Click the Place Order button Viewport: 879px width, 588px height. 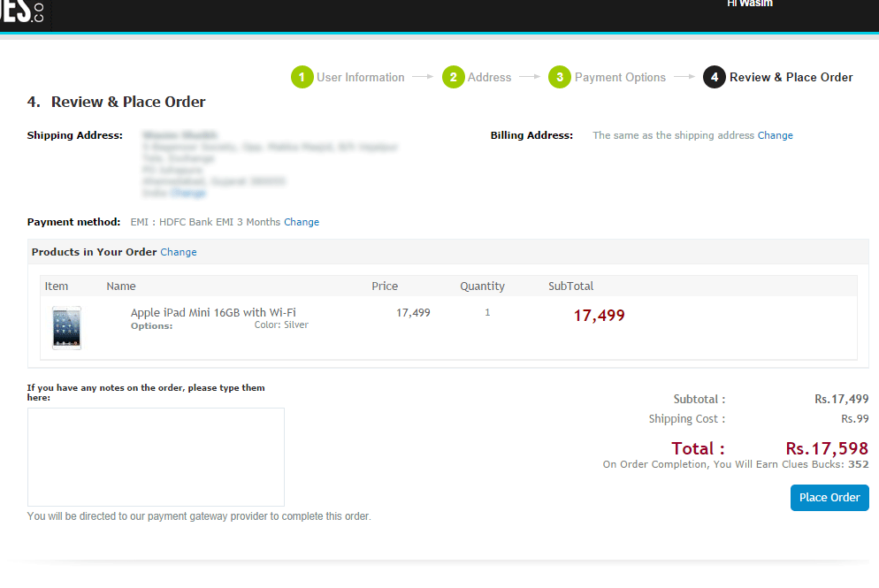[829, 497]
